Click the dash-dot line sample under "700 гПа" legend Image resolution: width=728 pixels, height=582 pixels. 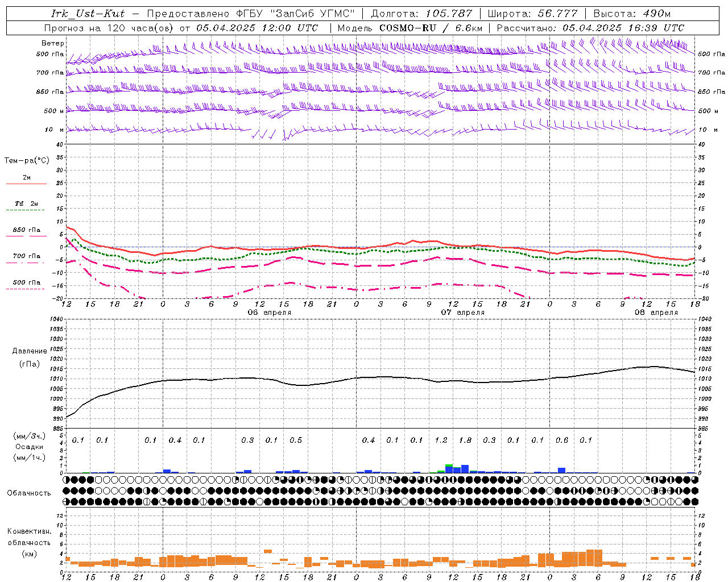click(25, 263)
